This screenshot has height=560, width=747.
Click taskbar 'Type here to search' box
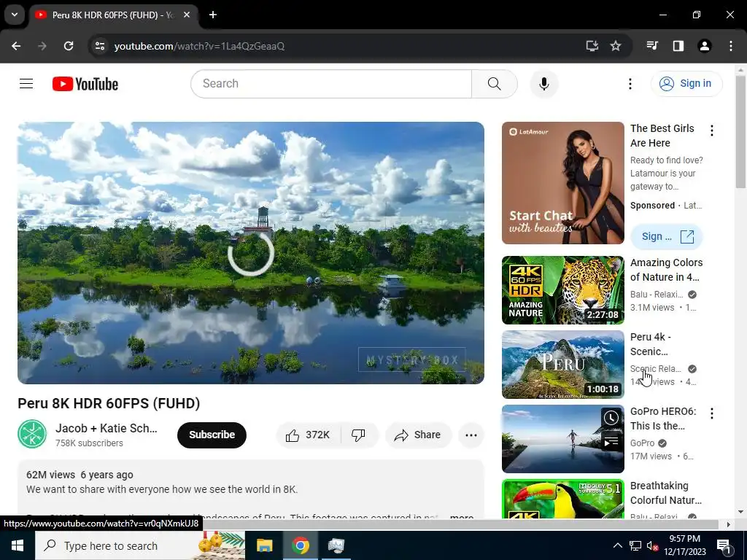140,545
